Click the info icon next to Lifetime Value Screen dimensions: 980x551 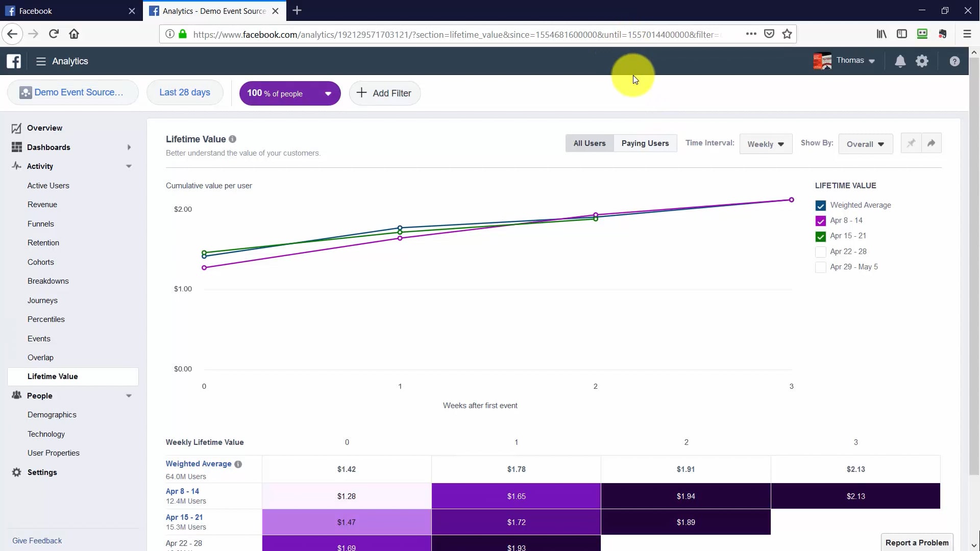click(232, 139)
